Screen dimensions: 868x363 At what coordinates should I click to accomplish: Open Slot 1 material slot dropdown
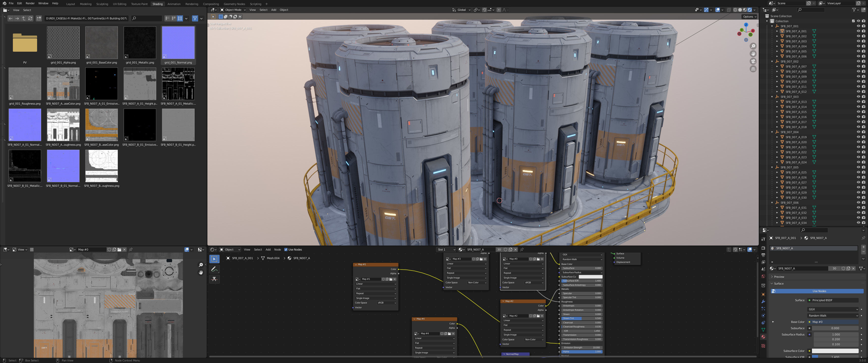(446, 250)
